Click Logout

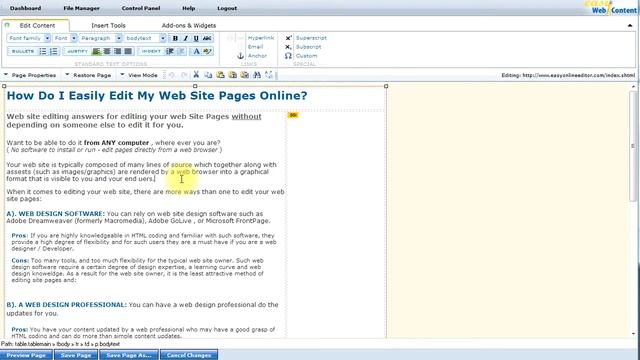pos(227,8)
